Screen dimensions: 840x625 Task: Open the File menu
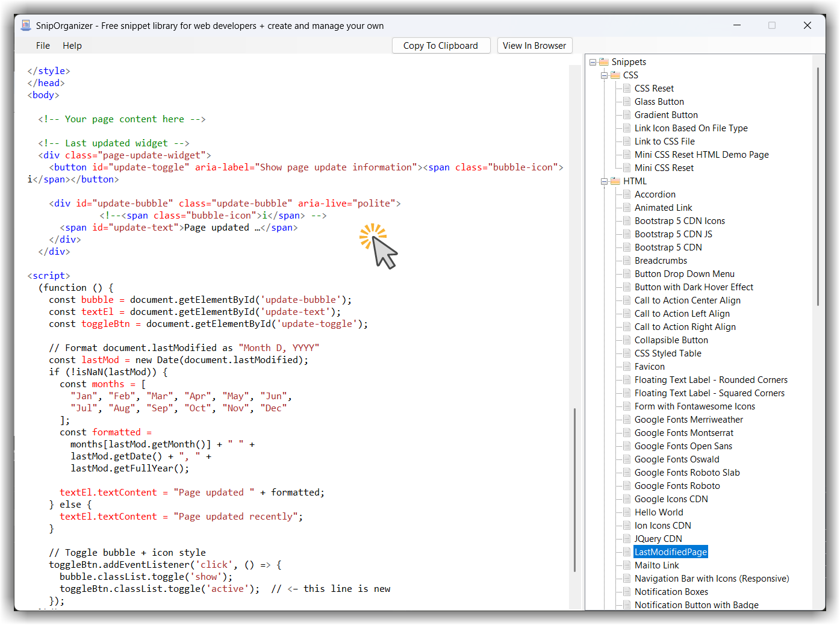tap(43, 46)
